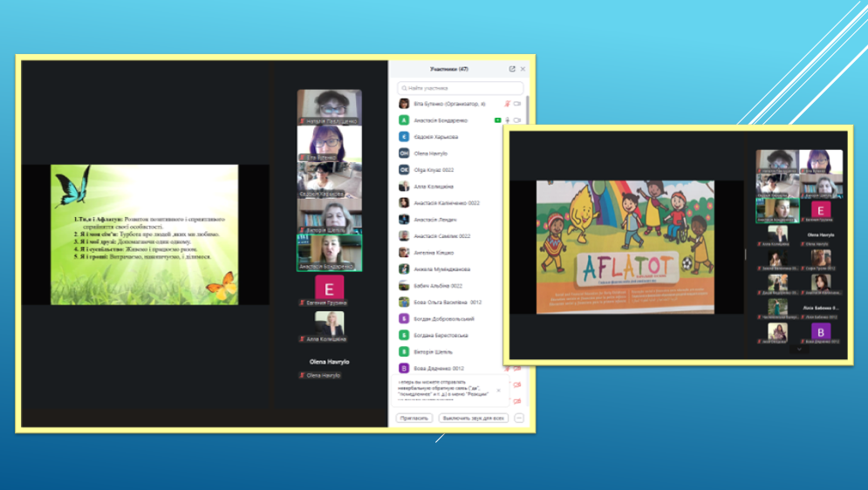Select the pink E avatar video tile

(x=329, y=289)
